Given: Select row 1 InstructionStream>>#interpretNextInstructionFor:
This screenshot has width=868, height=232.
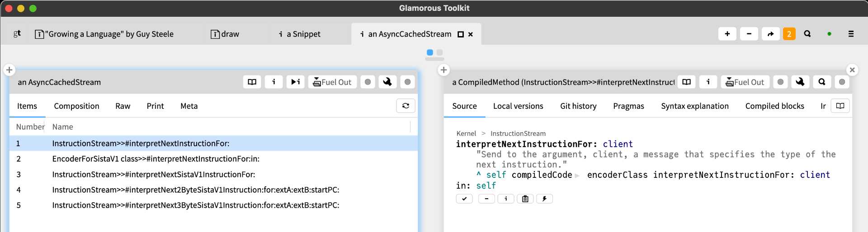Looking at the screenshot, I should [213, 144].
